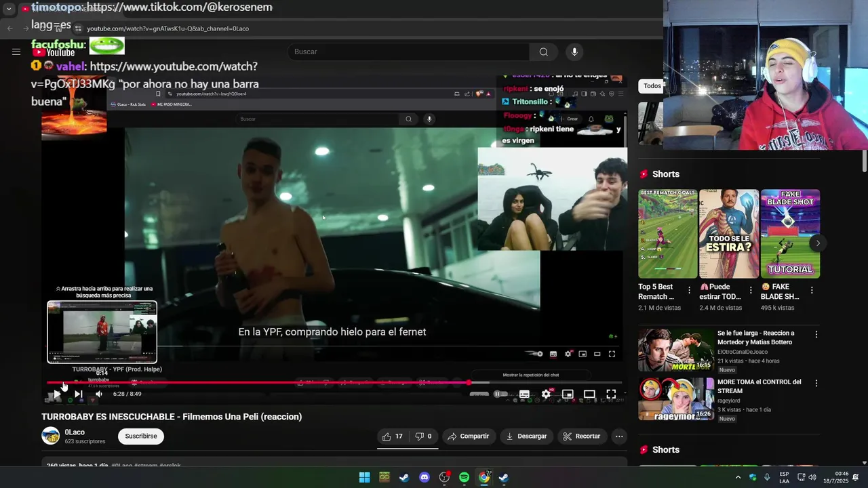Click the browser address bar URL

pos(168,28)
